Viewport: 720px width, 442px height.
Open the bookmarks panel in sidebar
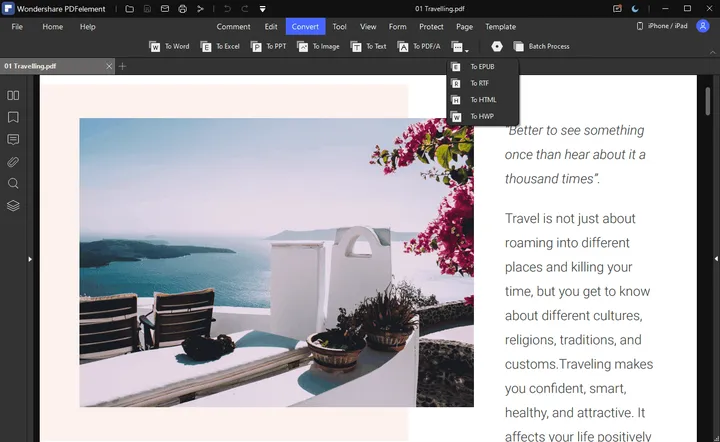click(x=13, y=117)
